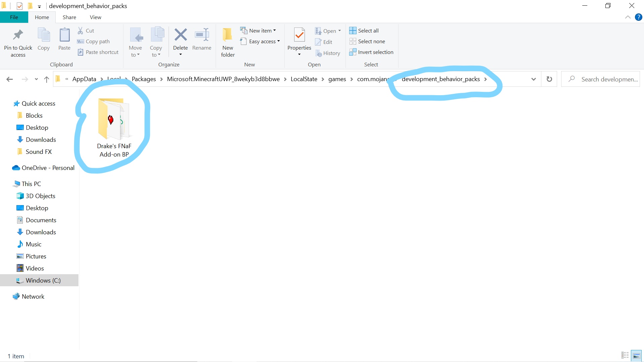Image resolution: width=644 pixels, height=362 pixels.
Task: Click the Rename icon in Organize group
Action: click(202, 35)
